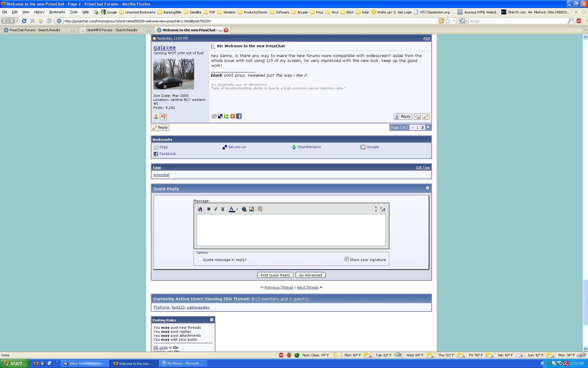
Task: Uncheck 'Show your signature' checkbox
Action: click(x=347, y=259)
